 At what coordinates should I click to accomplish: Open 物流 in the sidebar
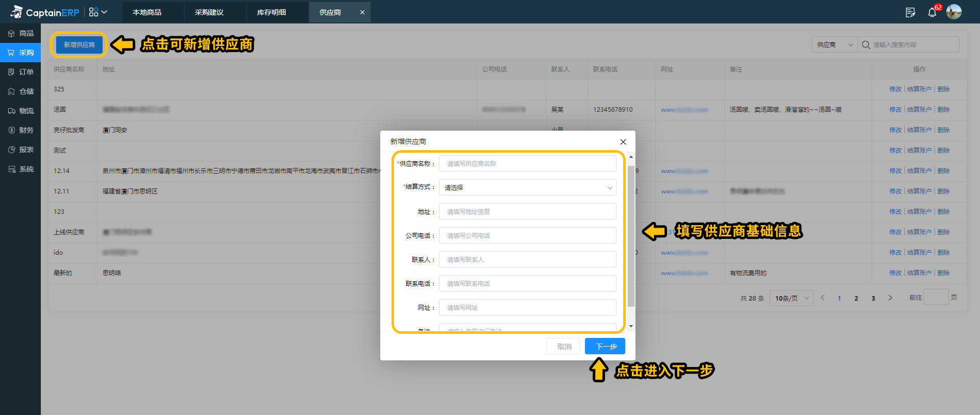(x=20, y=111)
